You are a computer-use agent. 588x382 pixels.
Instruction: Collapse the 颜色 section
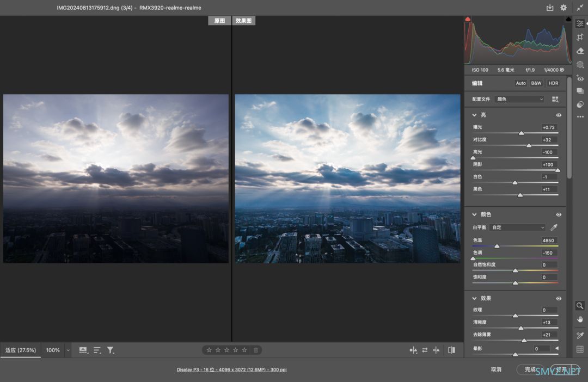tap(474, 214)
